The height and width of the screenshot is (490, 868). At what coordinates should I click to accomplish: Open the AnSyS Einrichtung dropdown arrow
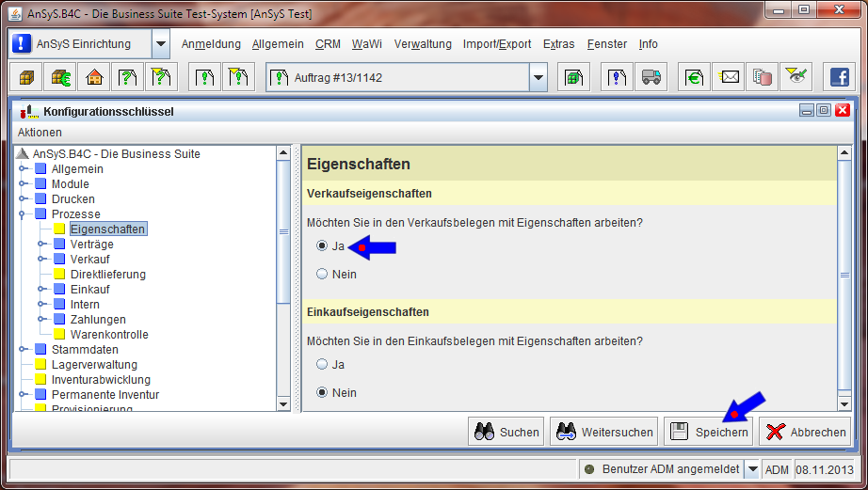pos(160,44)
